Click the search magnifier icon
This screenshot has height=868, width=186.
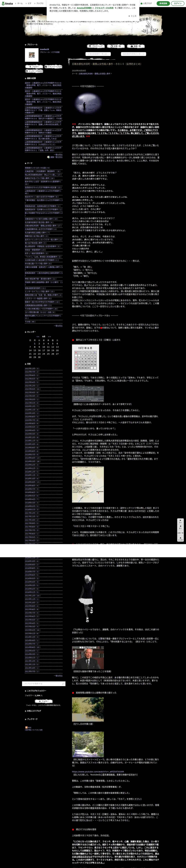pyautogui.click(x=63, y=684)
